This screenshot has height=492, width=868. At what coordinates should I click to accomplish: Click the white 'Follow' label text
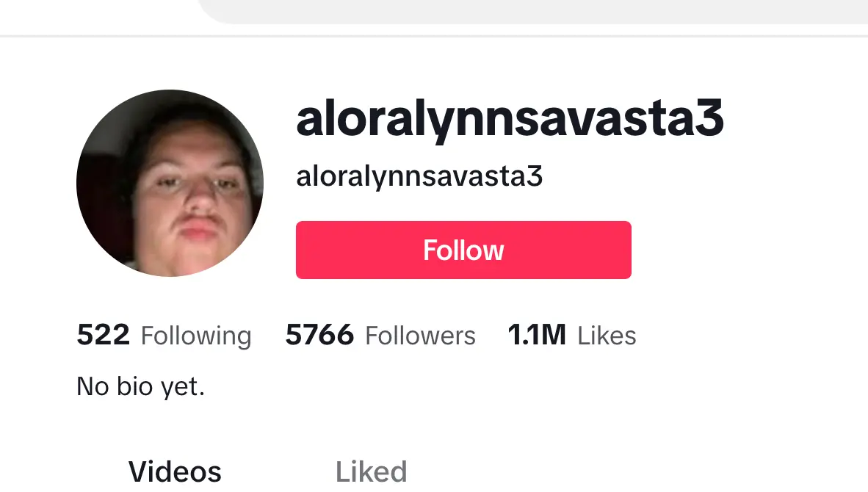tap(463, 250)
